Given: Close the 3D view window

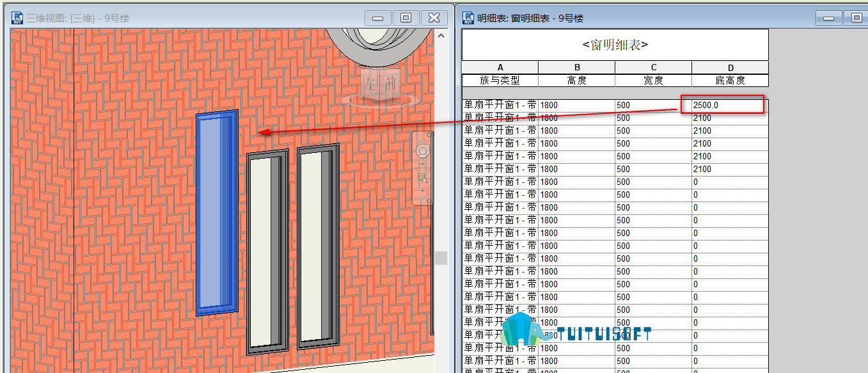Looking at the screenshot, I should tap(434, 18).
